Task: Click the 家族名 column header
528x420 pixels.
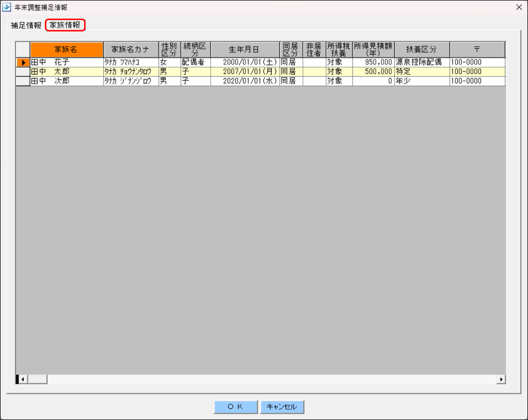Action: (67, 50)
